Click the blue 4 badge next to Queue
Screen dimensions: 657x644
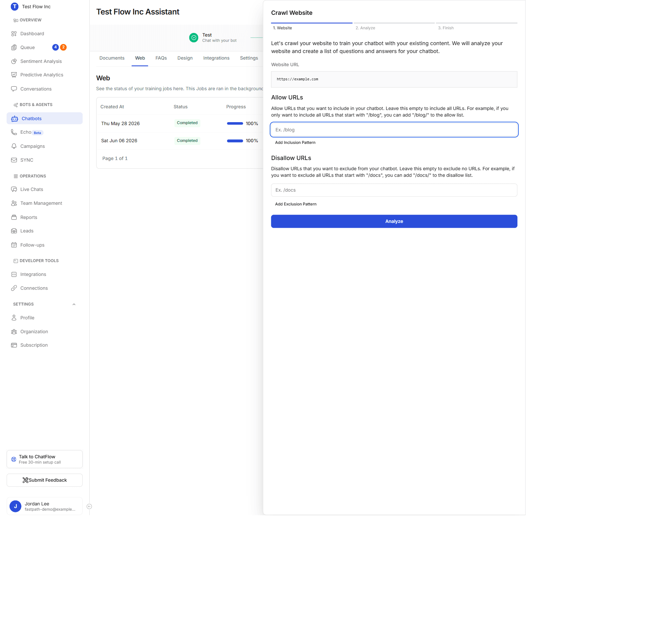tap(55, 47)
